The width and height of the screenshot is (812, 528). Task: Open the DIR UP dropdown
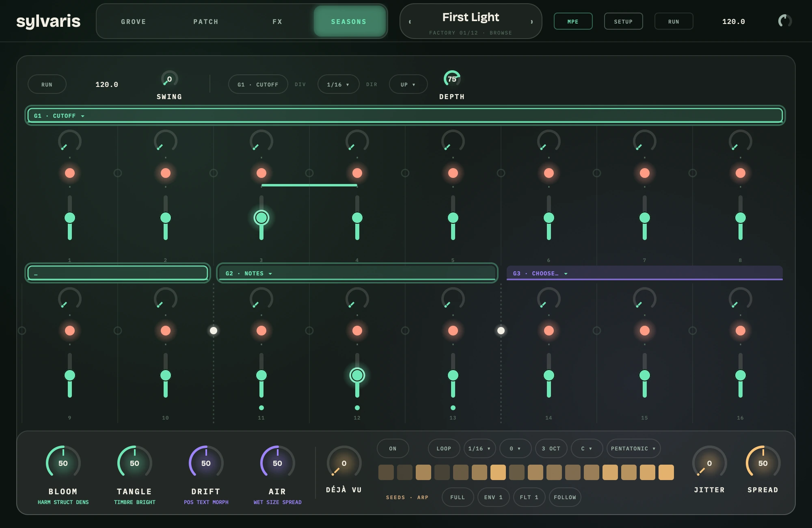tap(408, 84)
